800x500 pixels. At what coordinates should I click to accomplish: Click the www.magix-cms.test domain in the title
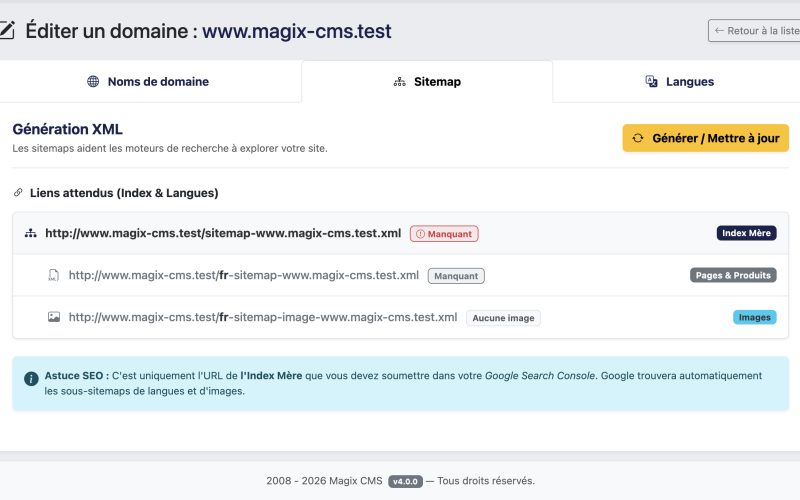296,31
